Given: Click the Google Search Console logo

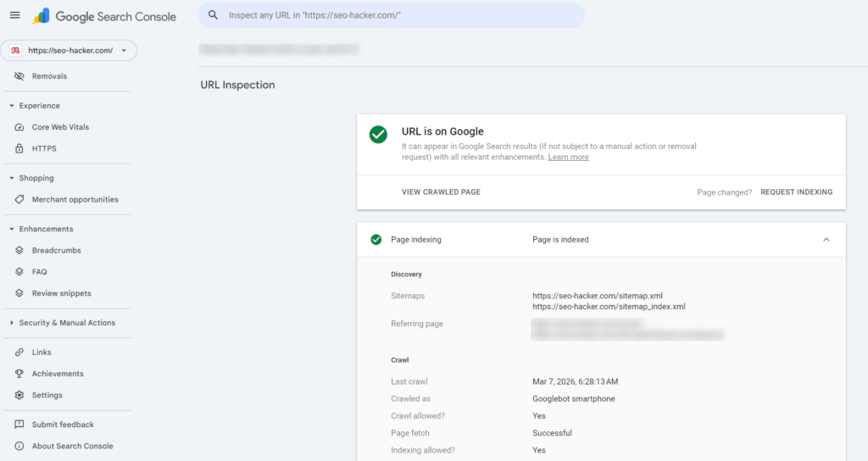Looking at the screenshot, I should point(104,17).
